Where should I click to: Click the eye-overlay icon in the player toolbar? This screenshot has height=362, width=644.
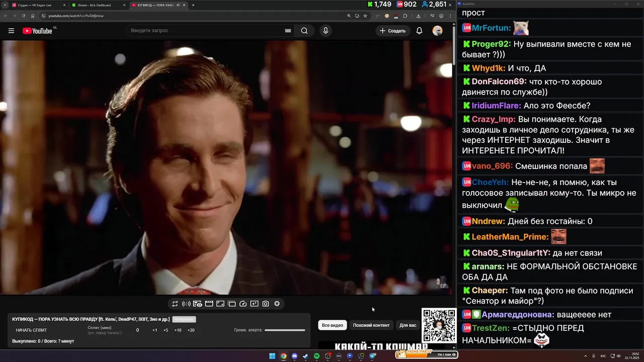point(197,304)
